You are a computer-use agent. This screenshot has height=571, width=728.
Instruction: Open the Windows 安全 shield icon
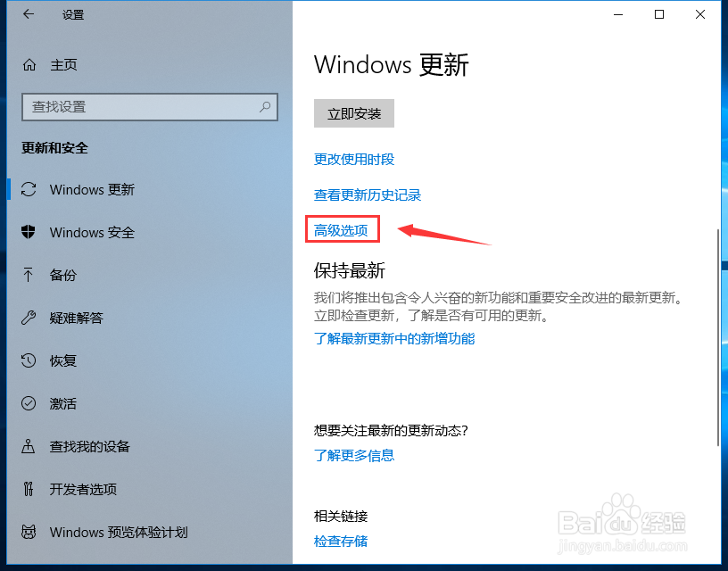[29, 232]
